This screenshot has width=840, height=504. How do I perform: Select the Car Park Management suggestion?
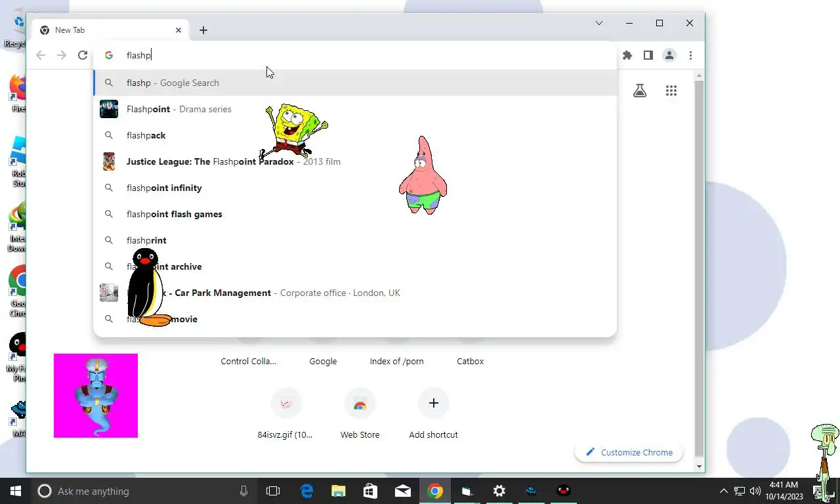coord(355,293)
